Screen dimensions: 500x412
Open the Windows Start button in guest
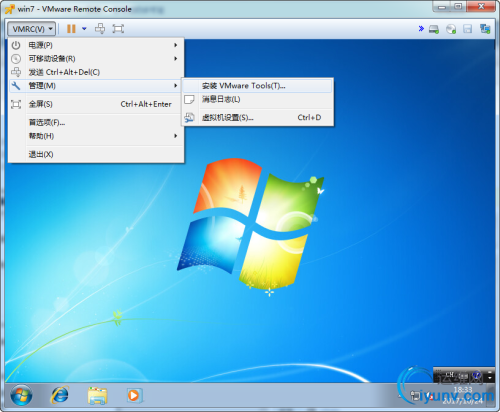click(x=21, y=395)
